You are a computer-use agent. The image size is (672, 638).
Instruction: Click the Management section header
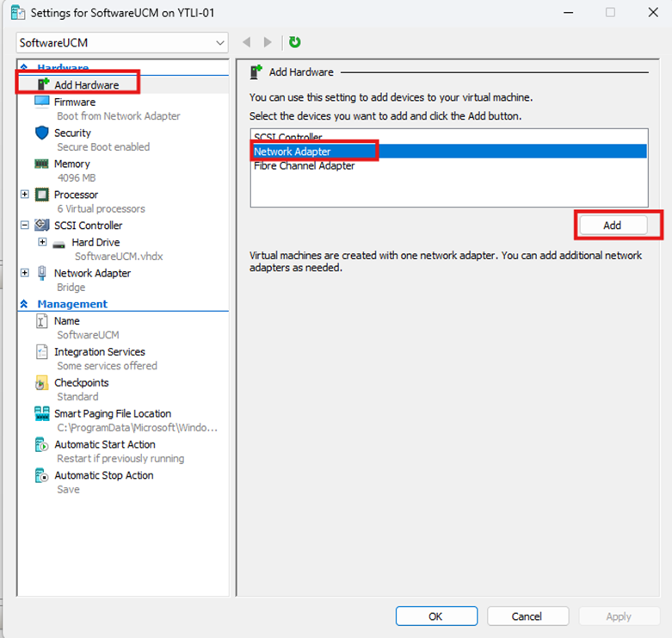tap(72, 304)
